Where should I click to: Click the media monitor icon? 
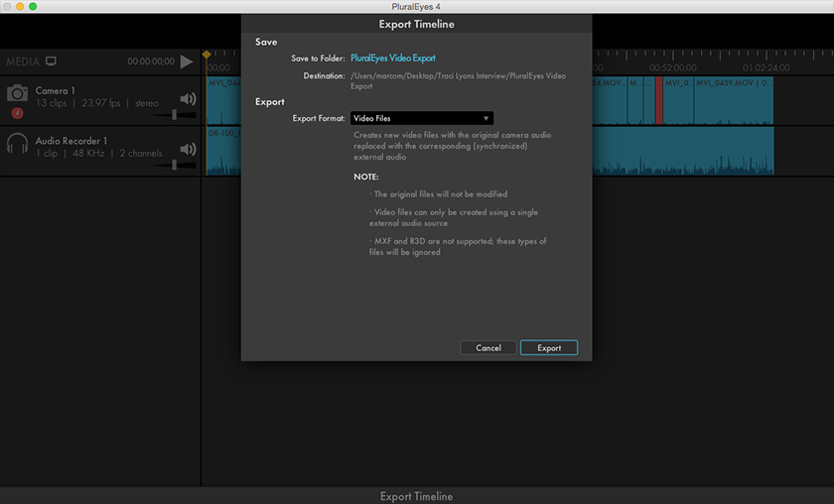pyautogui.click(x=51, y=62)
